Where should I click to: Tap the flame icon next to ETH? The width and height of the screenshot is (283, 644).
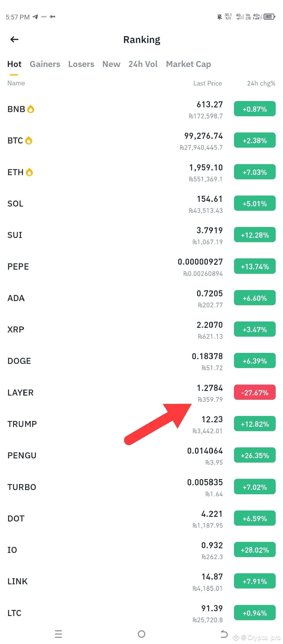30,172
